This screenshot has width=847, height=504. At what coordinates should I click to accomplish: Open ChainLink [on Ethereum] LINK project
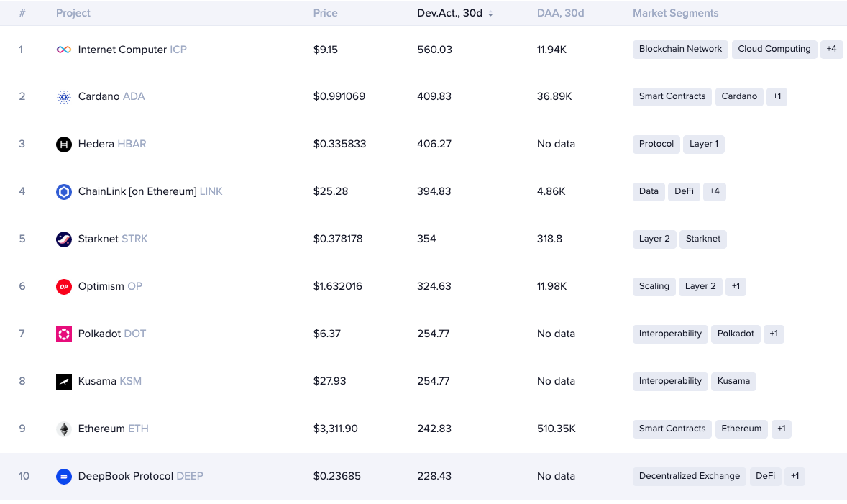[150, 192]
